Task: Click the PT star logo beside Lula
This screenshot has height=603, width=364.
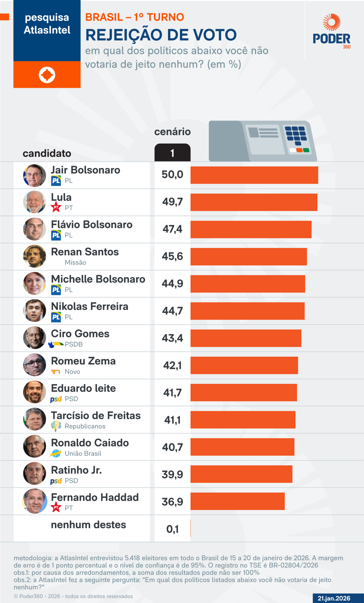Action: point(56,207)
